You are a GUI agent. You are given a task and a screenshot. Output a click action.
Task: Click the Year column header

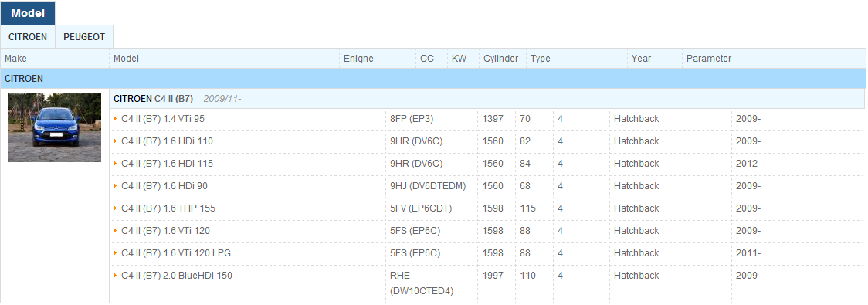[x=641, y=58]
